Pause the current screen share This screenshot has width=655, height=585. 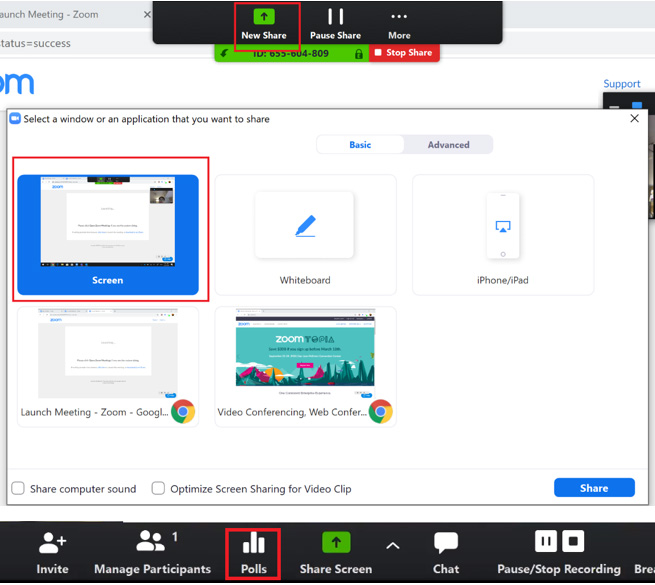335,25
